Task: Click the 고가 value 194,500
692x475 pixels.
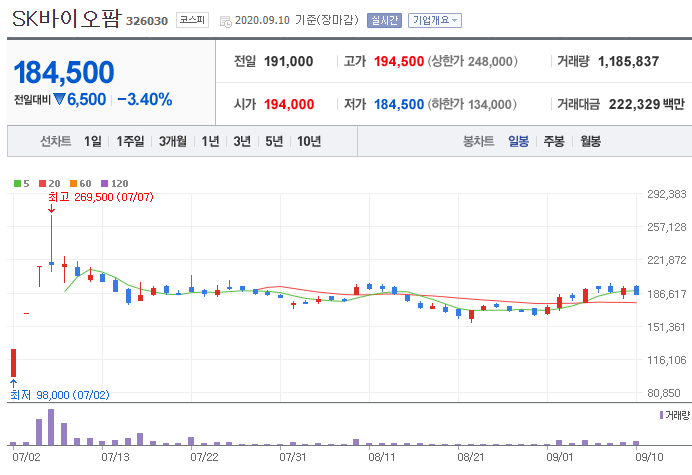Action: click(399, 61)
